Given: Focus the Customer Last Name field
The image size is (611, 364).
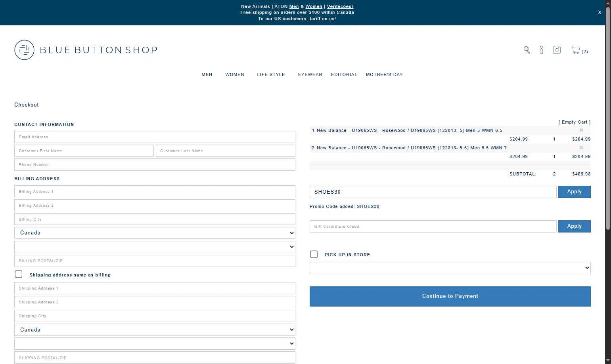Looking at the screenshot, I should [226, 151].
